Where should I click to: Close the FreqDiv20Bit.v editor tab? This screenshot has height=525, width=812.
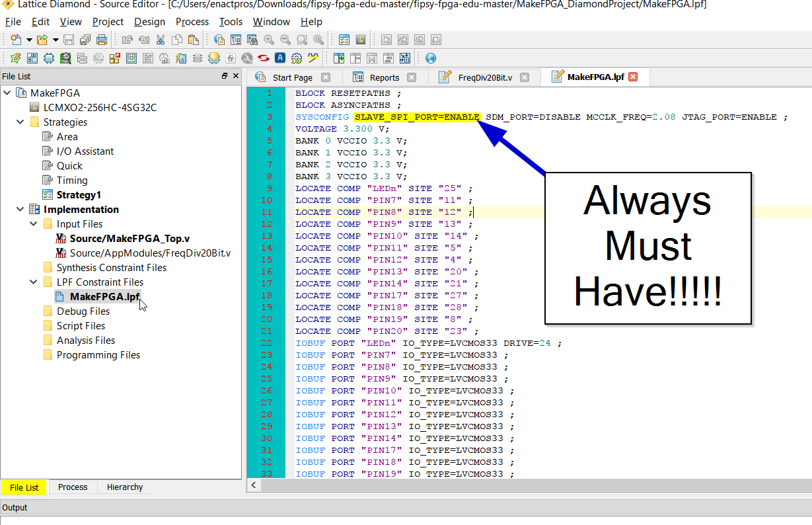(x=525, y=77)
